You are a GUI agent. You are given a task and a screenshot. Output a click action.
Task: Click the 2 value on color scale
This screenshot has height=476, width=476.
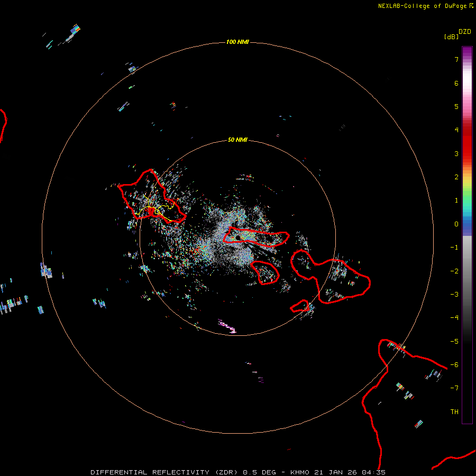point(456,177)
